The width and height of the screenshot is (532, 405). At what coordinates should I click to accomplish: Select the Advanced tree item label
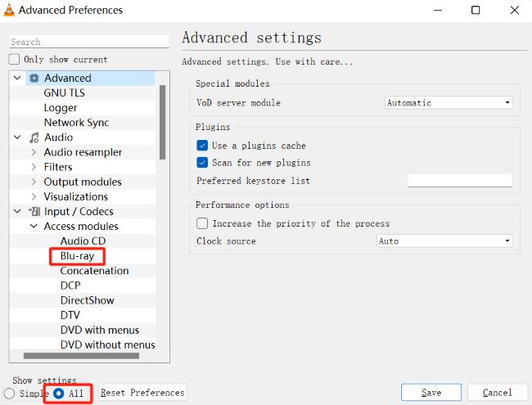click(67, 78)
